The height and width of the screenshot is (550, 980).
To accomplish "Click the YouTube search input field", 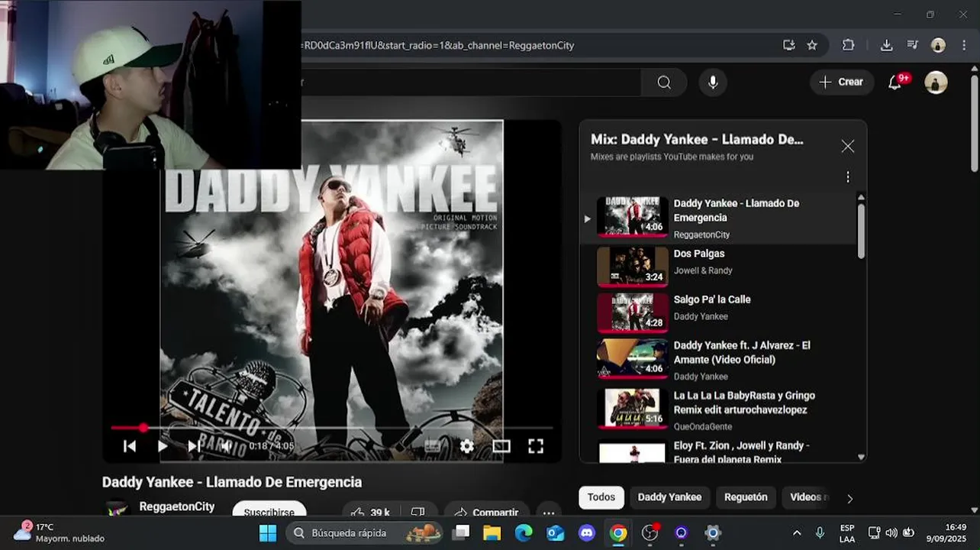I will click(x=469, y=82).
